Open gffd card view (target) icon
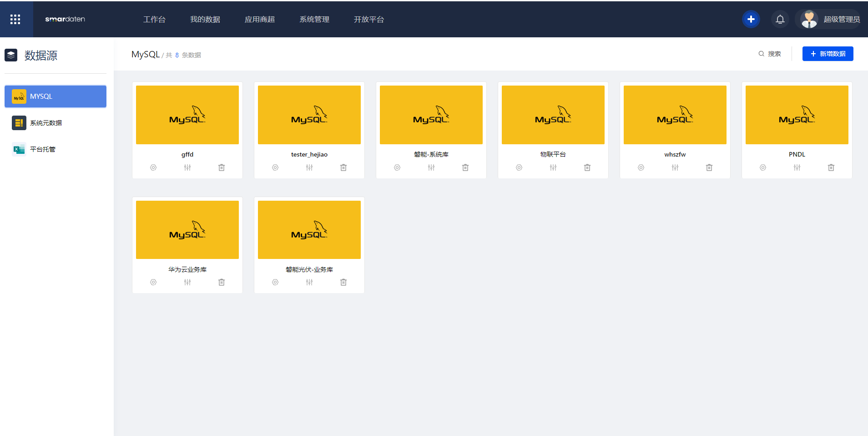This screenshot has width=868, height=436. click(x=153, y=167)
